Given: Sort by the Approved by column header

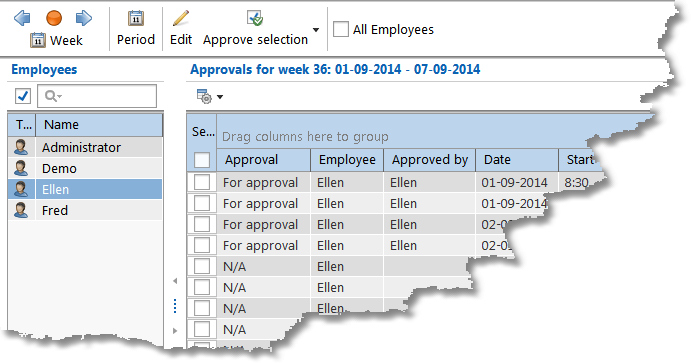Looking at the screenshot, I should tap(430, 160).
